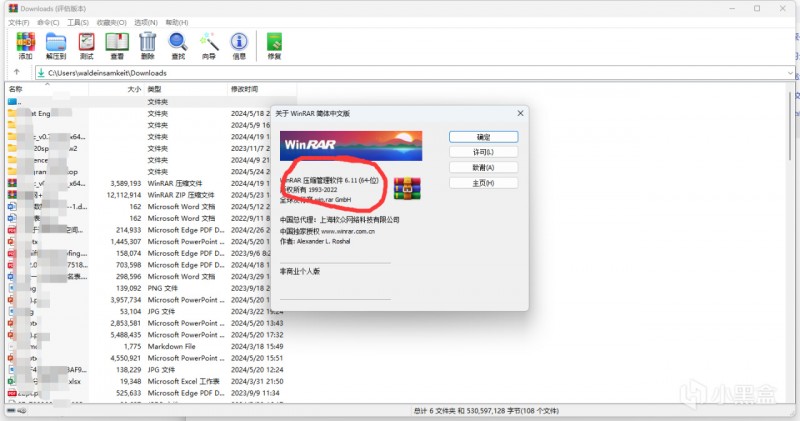
Task: Sort by the 名称 column header
Action: click(x=47, y=89)
